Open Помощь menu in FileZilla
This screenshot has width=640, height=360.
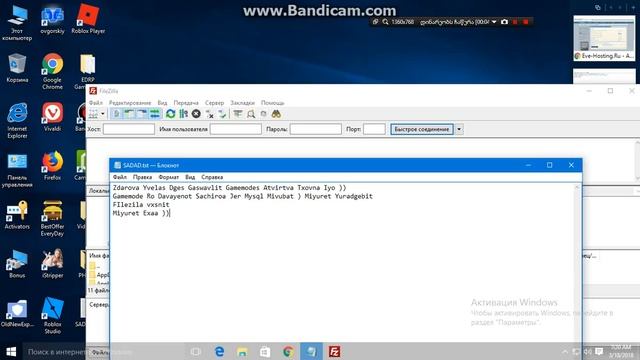point(272,102)
